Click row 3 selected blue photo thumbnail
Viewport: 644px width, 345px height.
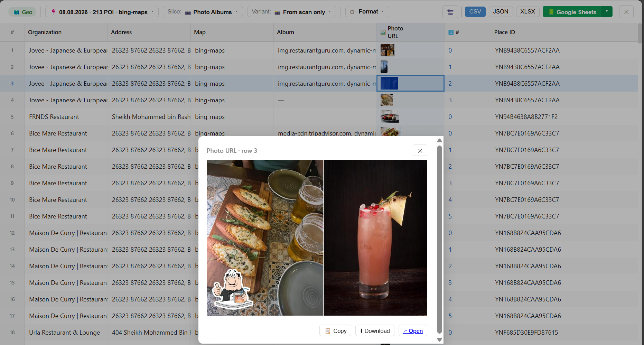pos(389,83)
